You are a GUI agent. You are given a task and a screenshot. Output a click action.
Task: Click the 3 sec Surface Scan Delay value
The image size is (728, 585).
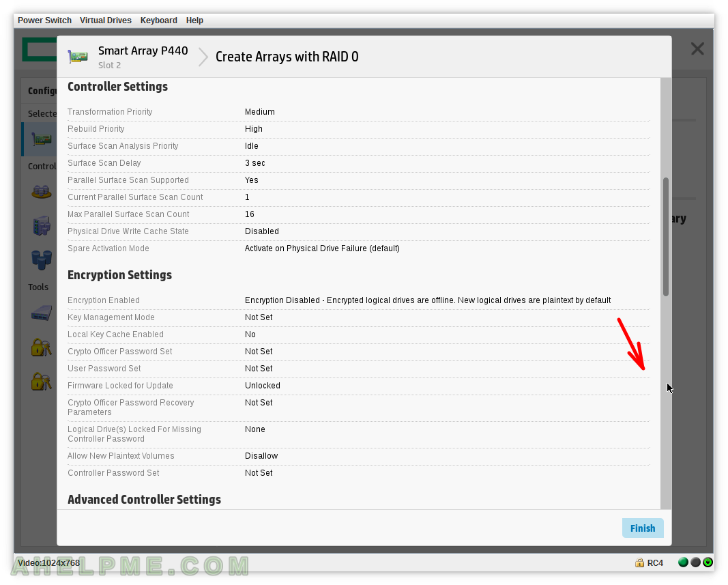[x=255, y=163]
